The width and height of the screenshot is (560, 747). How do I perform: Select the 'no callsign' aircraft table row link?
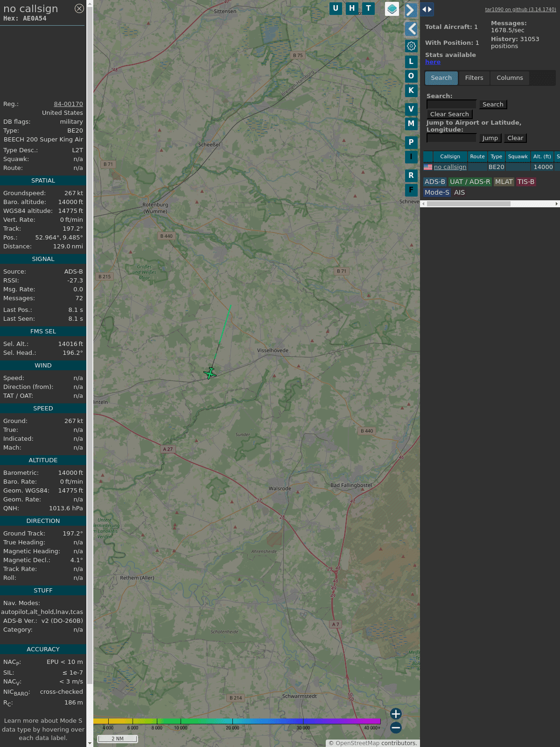point(450,167)
